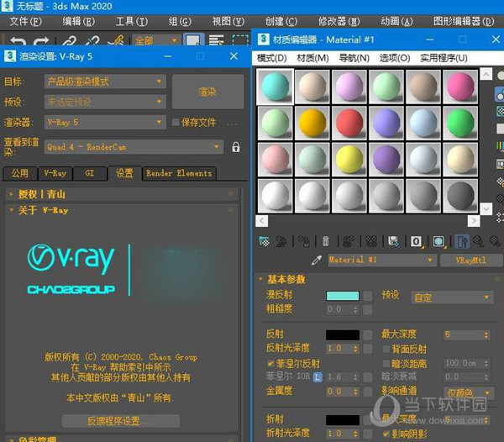Switch to the Render Elements tab
This screenshot has width=504, height=442.
pyautogui.click(x=179, y=174)
